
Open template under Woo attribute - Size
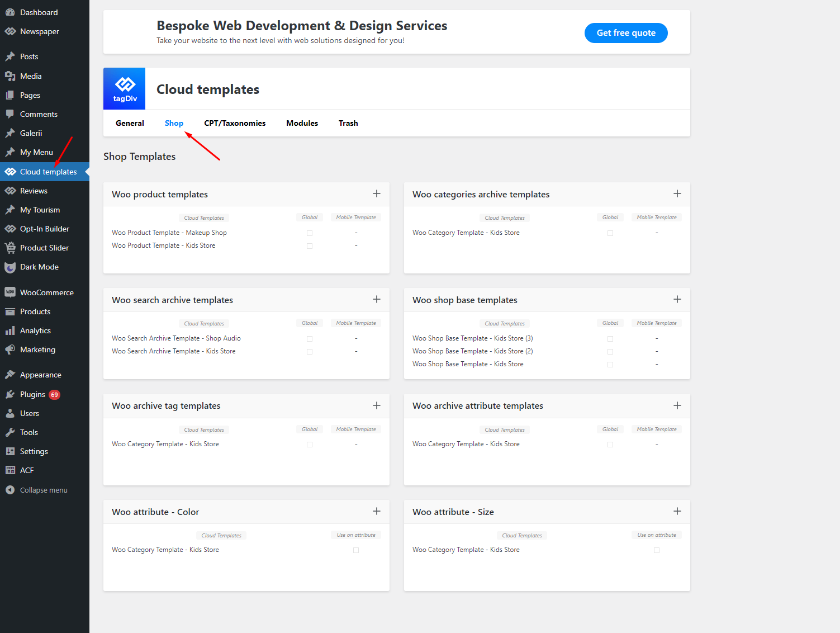[466, 550]
